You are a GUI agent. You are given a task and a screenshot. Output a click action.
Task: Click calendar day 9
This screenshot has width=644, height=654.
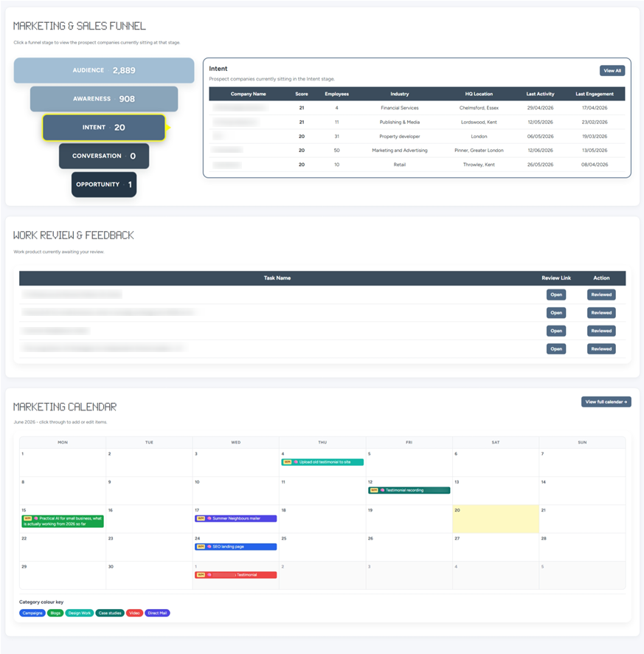pos(149,490)
